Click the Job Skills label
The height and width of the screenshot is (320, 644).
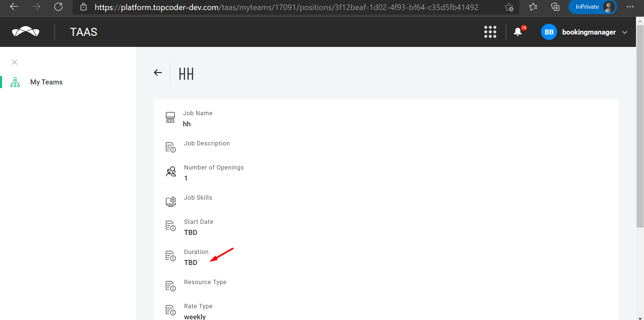point(198,198)
